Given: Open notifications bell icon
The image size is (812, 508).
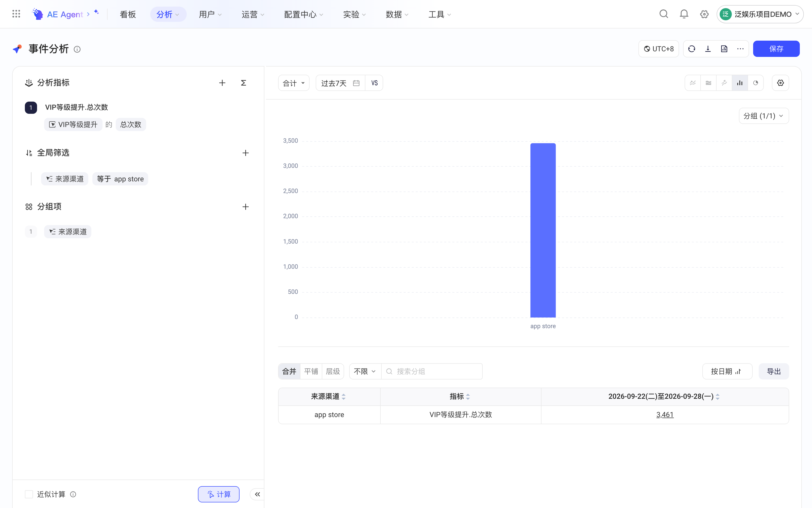Looking at the screenshot, I should [x=684, y=14].
